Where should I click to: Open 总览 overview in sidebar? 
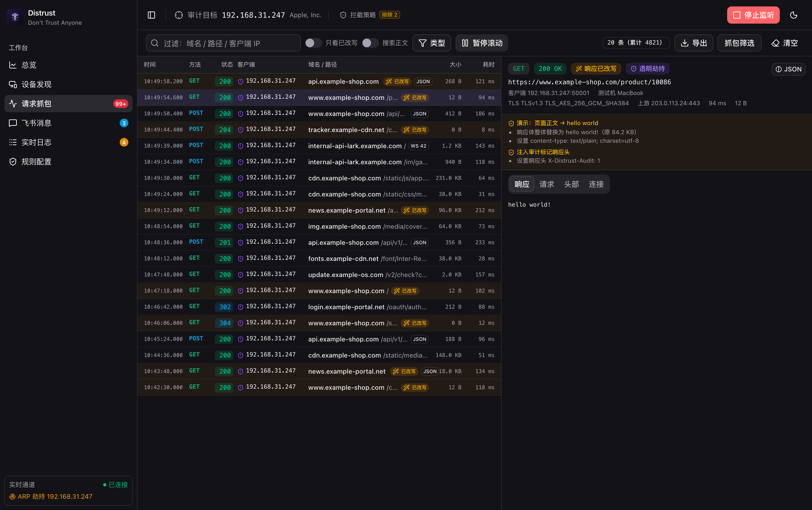point(68,65)
